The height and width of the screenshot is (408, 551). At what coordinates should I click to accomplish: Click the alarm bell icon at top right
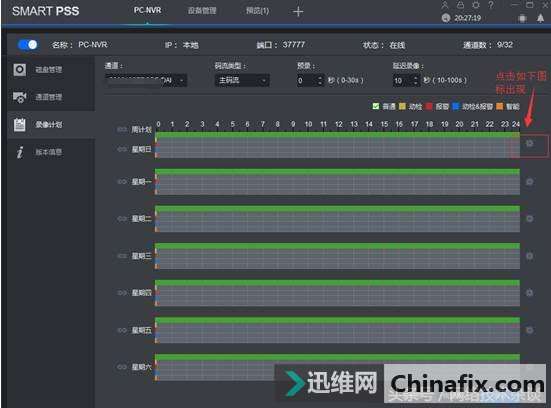(540, 18)
